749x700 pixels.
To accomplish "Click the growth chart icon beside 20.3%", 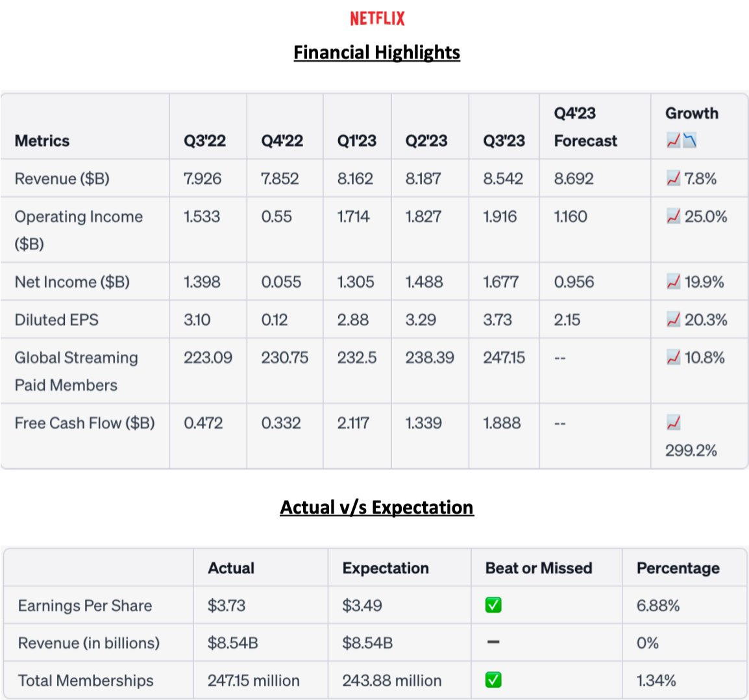I will coord(673,319).
